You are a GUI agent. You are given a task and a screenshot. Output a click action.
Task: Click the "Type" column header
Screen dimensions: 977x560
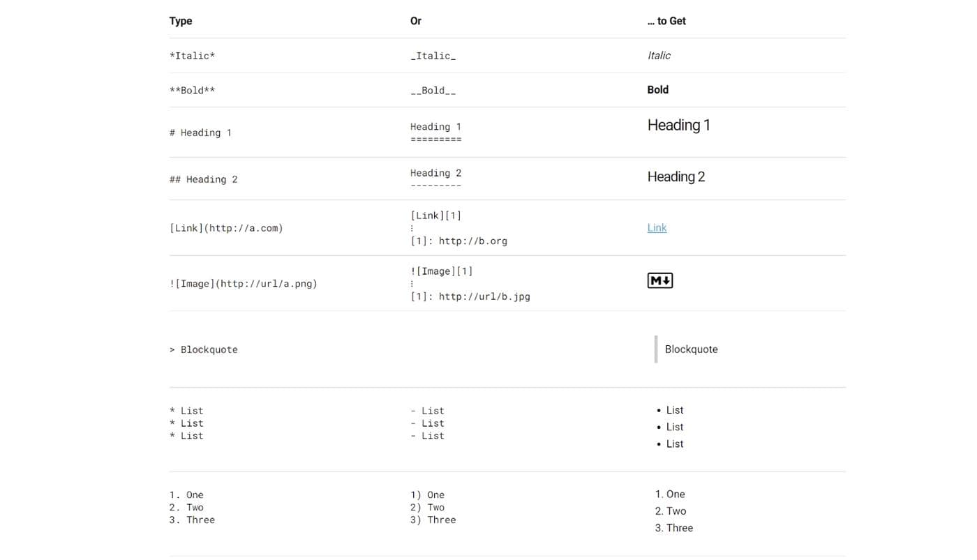pos(181,21)
